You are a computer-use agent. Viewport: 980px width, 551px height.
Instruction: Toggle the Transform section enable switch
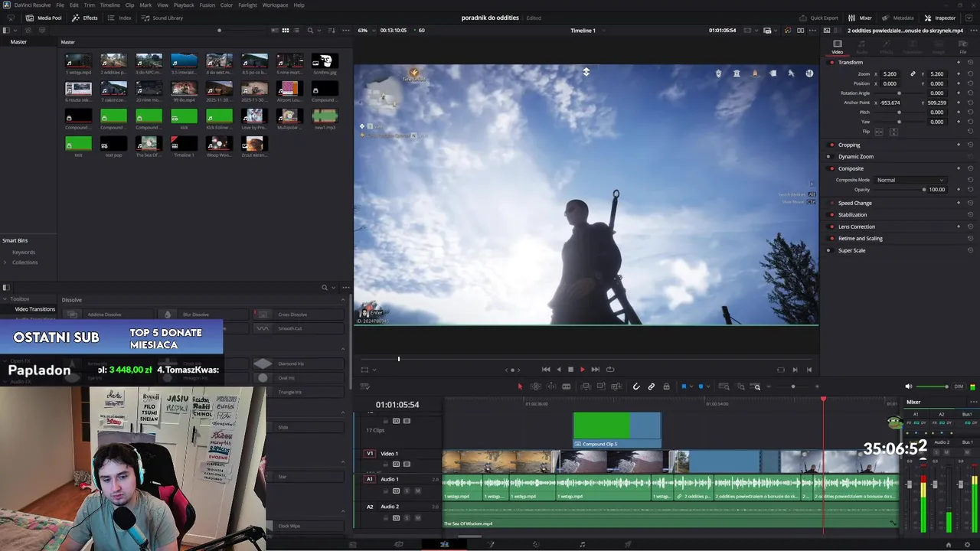coord(832,62)
